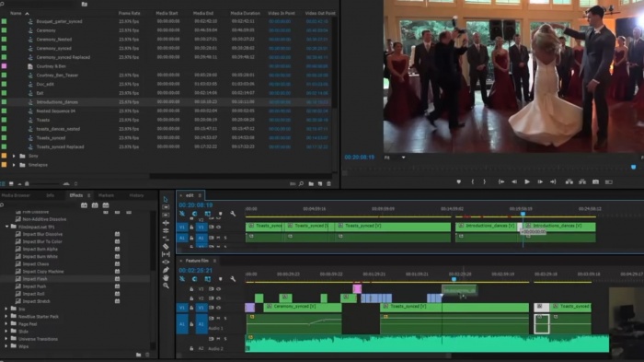Image resolution: width=644 pixels, height=362 pixels.
Task: Select Impact Flash transition
Action: [x=35, y=279]
